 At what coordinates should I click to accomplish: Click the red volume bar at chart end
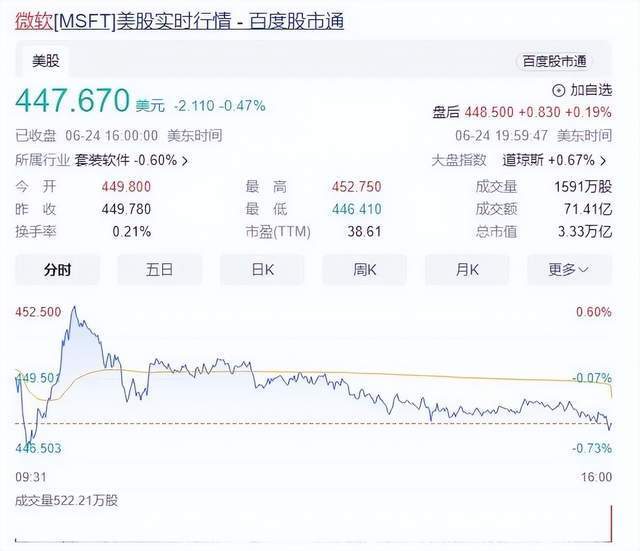[x=609, y=528]
